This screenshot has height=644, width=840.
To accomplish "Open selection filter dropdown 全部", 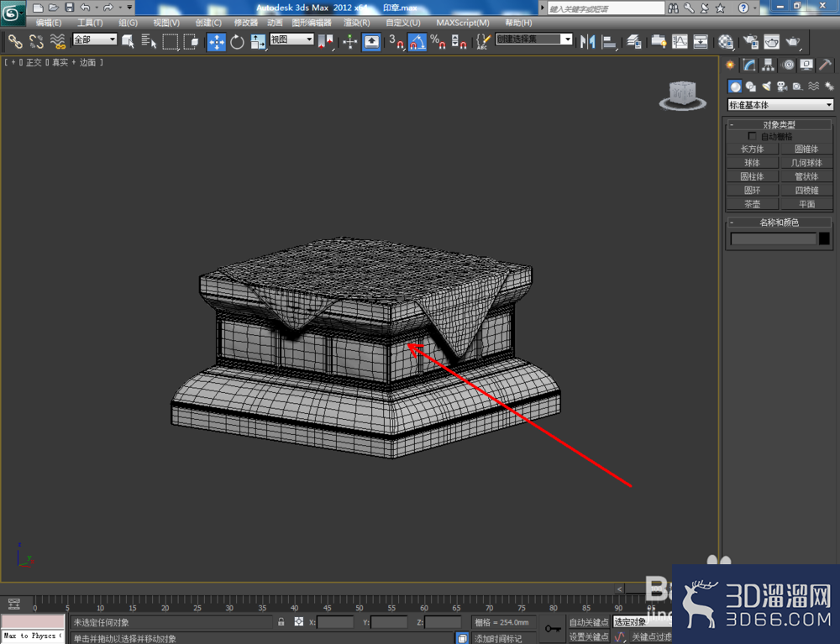I will (x=95, y=39).
